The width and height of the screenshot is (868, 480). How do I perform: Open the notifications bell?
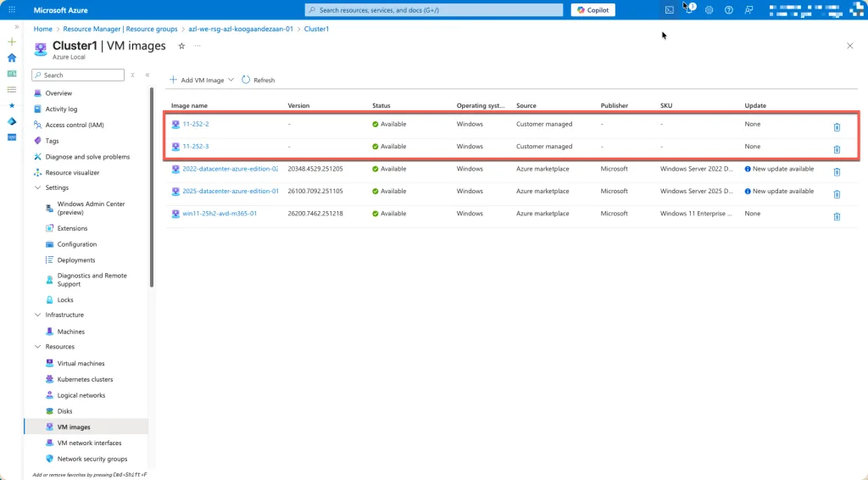tap(689, 10)
